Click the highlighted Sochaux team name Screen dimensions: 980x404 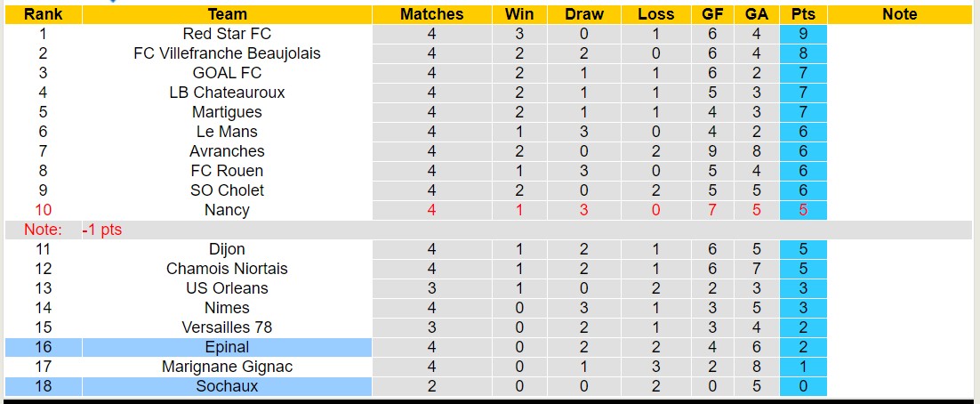[227, 386]
